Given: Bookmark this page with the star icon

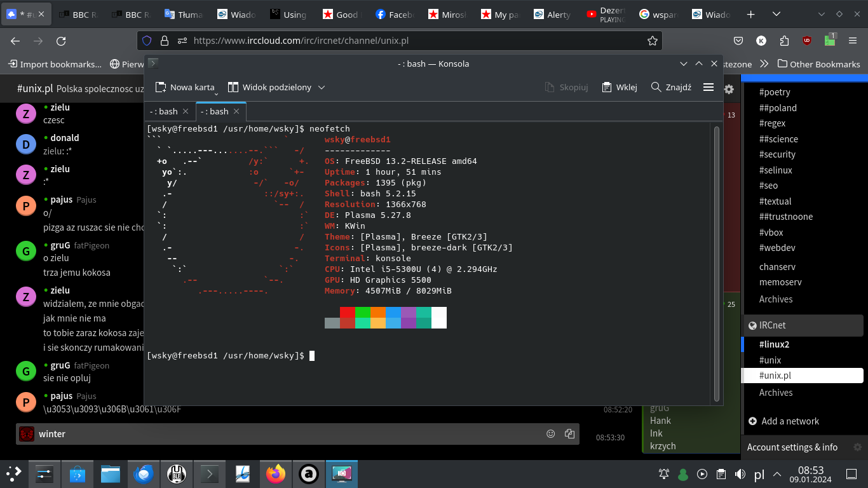Looking at the screenshot, I should 652,41.
